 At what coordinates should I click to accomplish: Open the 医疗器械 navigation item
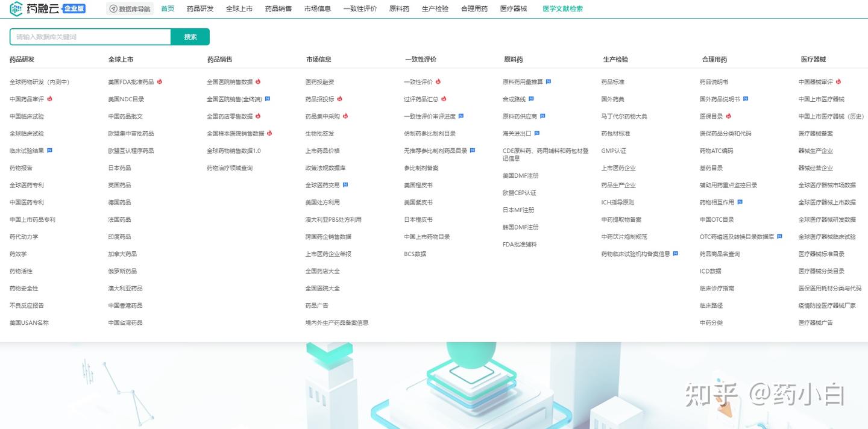coord(513,9)
